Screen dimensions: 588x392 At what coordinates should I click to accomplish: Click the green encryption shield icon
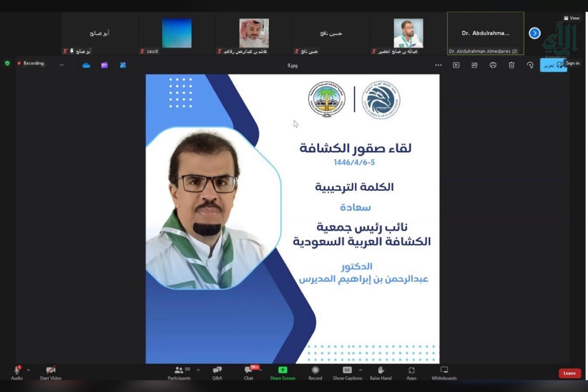click(x=7, y=63)
